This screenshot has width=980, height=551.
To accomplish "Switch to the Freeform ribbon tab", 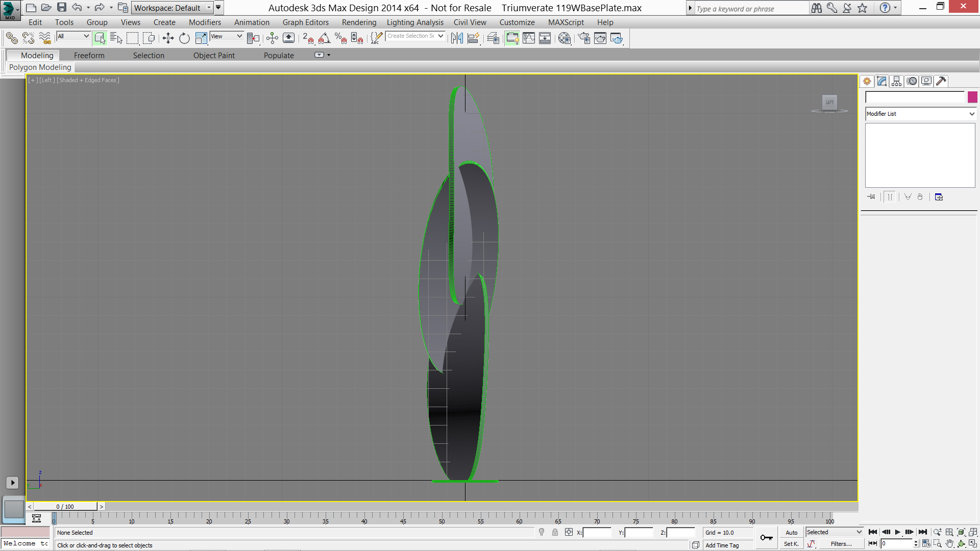I will [x=89, y=56].
